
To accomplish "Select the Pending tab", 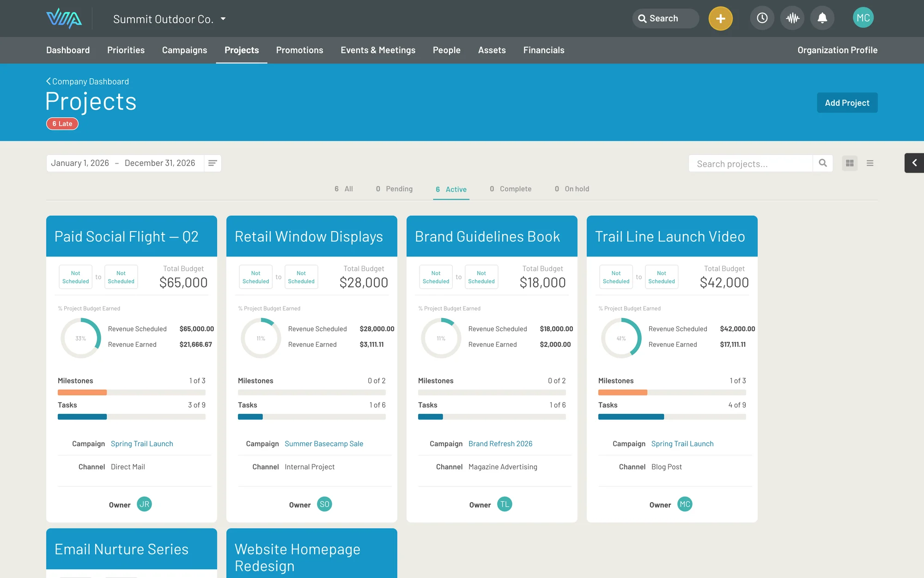I will [394, 189].
